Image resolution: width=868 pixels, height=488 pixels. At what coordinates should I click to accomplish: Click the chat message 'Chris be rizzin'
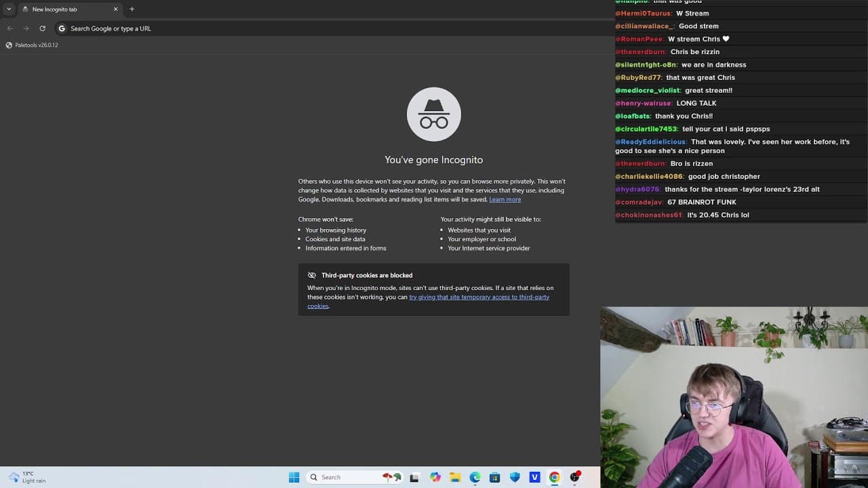pyautogui.click(x=695, y=52)
